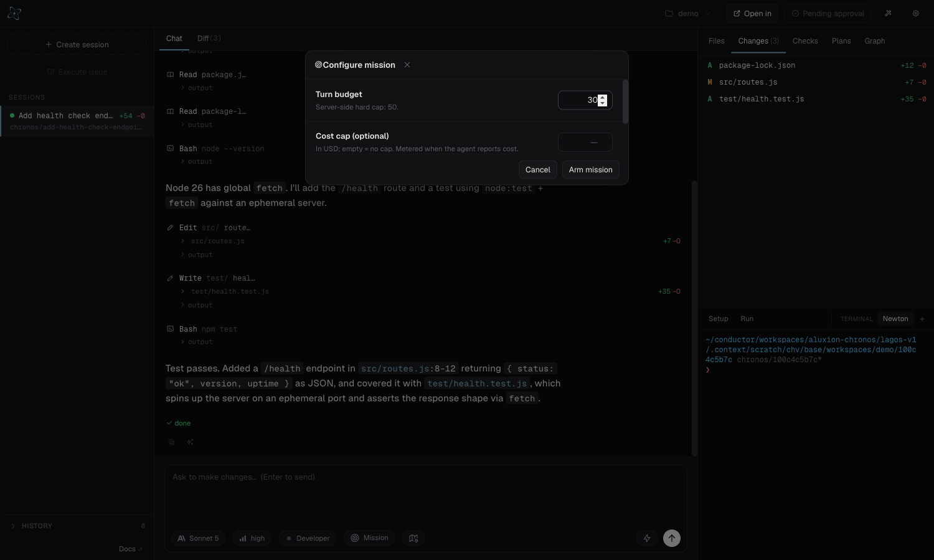Screen dimensions: 934x560
Task: Open test/health.test.js in Changes list
Action: coord(816,99)
